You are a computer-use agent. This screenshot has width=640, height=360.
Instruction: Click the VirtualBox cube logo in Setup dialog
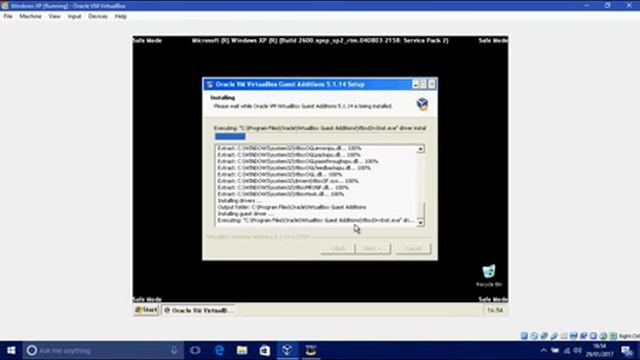pos(422,104)
